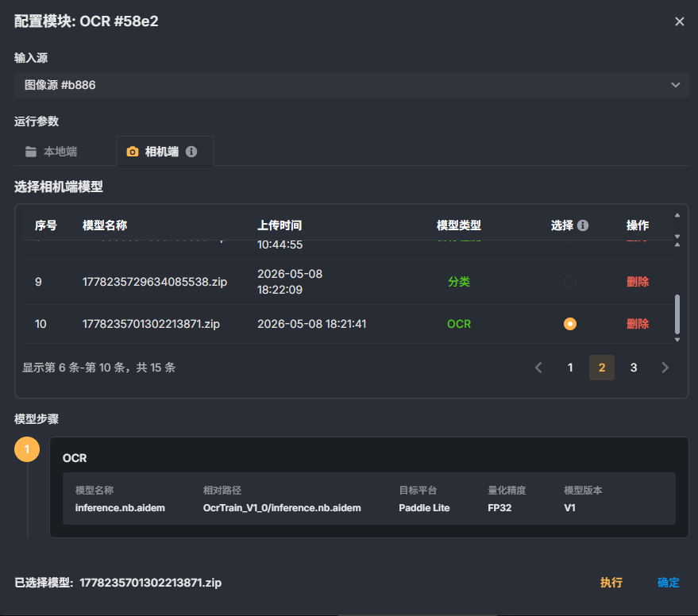This screenshot has height=616, width=698.
Task: Click model name 1778235729634085538.zip
Action: (x=155, y=282)
